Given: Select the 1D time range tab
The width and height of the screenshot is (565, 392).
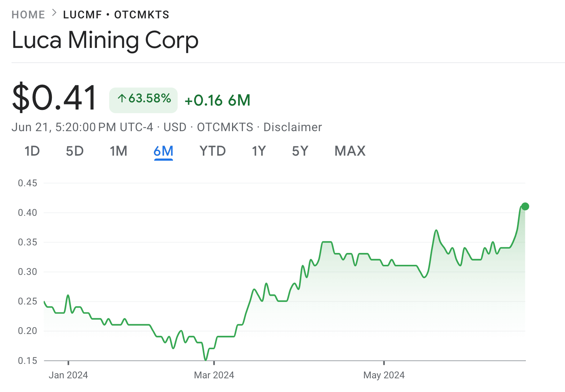Looking at the screenshot, I should click(x=32, y=151).
